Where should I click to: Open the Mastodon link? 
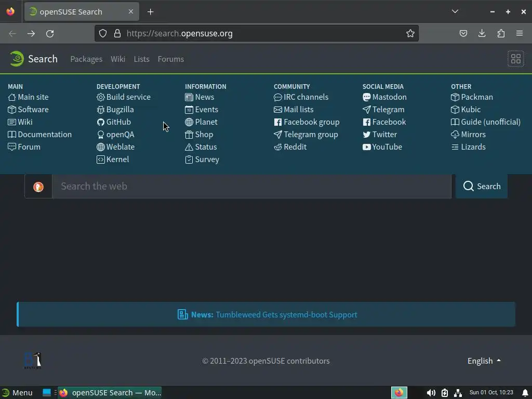pyautogui.click(x=384, y=97)
